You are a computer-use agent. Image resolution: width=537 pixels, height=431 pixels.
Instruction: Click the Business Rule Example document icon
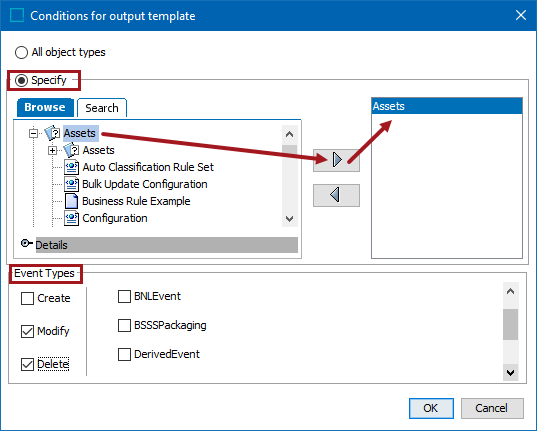[x=72, y=201]
